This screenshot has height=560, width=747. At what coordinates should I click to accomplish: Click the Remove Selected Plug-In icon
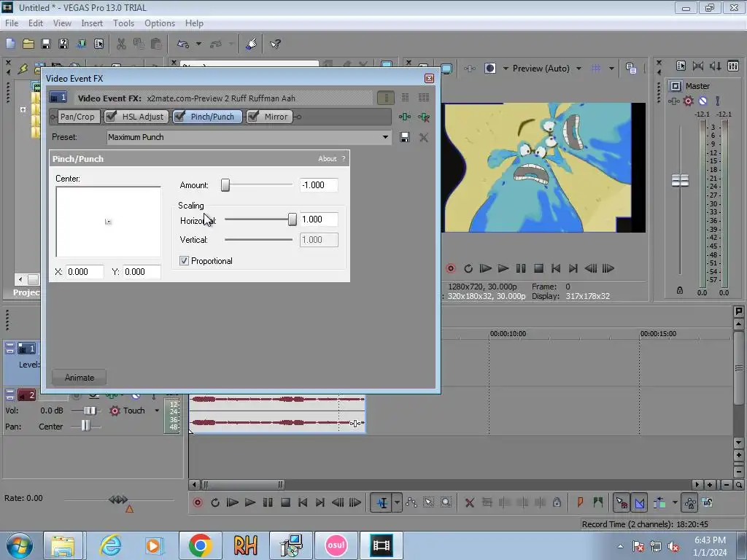coord(424,117)
